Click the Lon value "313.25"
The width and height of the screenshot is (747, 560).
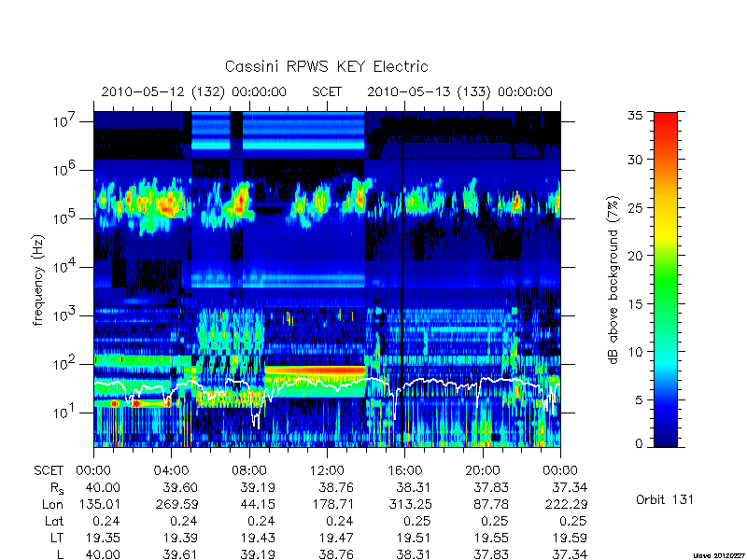tap(410, 504)
